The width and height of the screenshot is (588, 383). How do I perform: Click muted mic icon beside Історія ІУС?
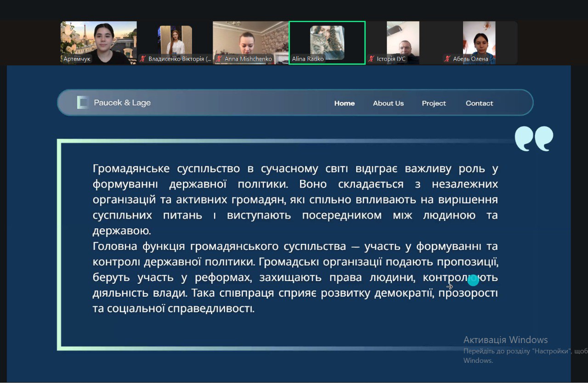[371, 59]
